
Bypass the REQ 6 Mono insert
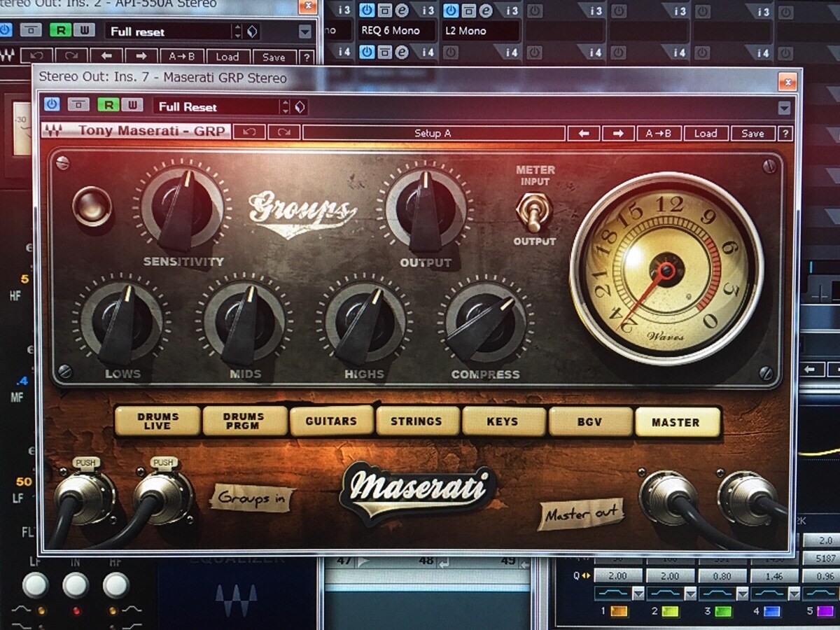[384, 10]
